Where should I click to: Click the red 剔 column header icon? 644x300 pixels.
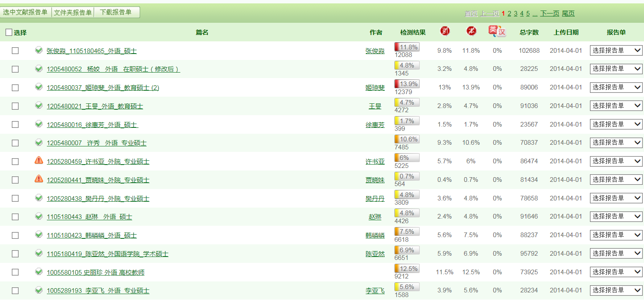tap(445, 31)
